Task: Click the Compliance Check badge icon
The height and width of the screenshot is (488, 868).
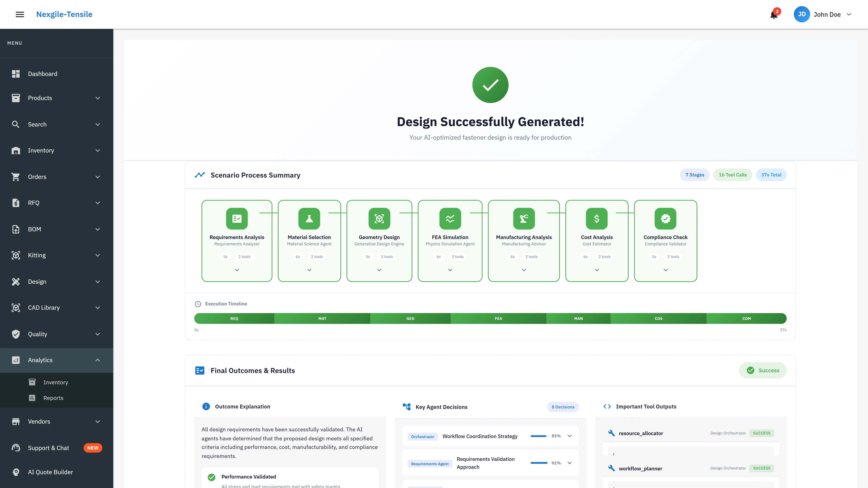Action: tap(665, 218)
